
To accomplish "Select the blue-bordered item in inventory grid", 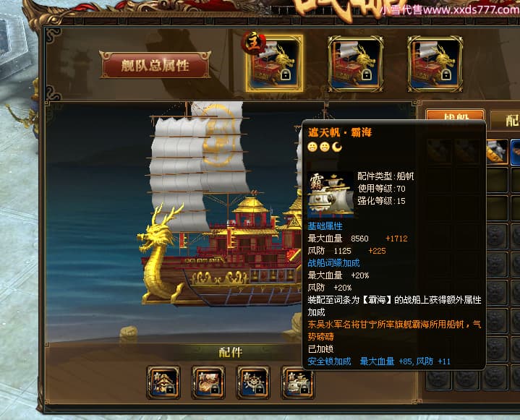I will 516,152.
